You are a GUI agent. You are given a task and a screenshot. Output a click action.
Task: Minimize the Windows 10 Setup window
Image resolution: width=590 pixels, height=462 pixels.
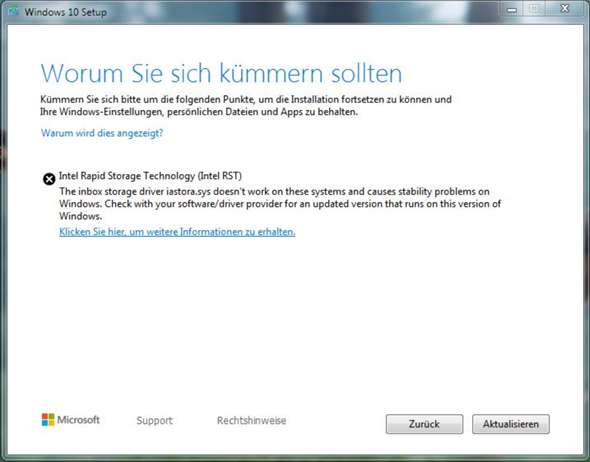[x=511, y=10]
